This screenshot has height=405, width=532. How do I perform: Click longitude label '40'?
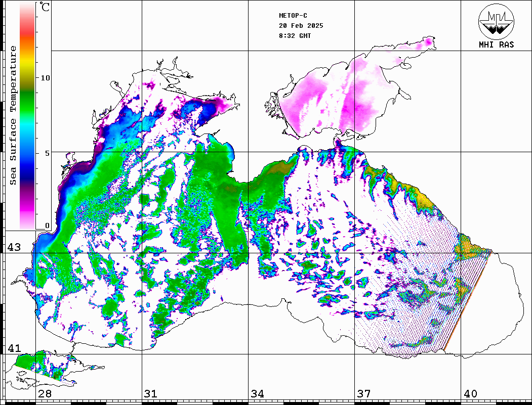[x=470, y=393]
